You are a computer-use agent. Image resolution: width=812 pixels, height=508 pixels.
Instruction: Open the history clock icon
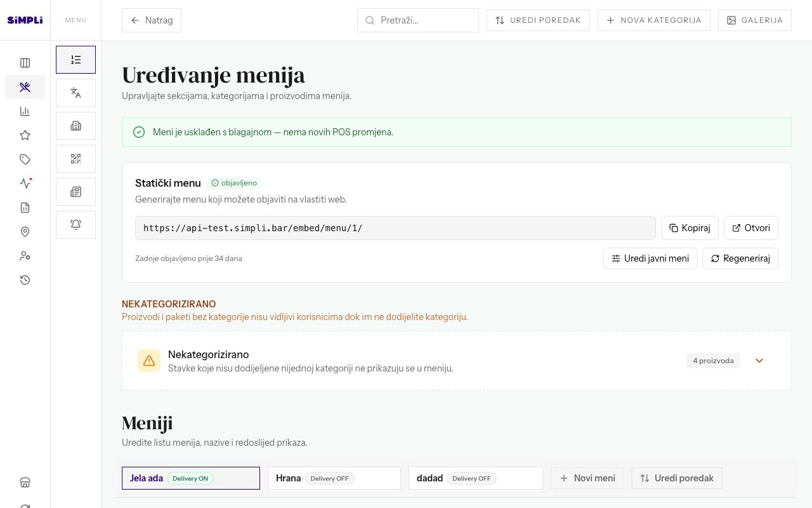(x=25, y=280)
